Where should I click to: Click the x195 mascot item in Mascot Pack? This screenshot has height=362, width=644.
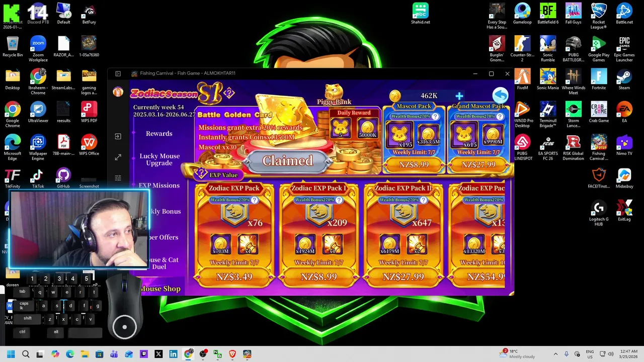point(399,135)
